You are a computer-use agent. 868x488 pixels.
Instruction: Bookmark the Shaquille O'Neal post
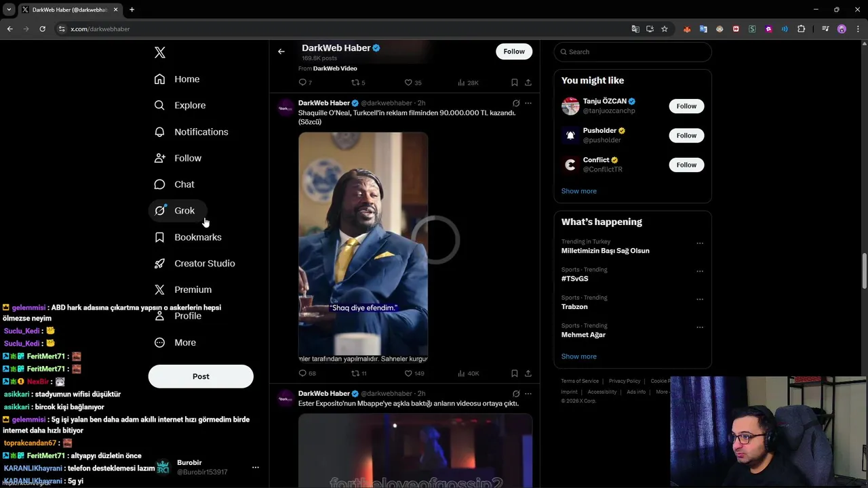tap(515, 373)
